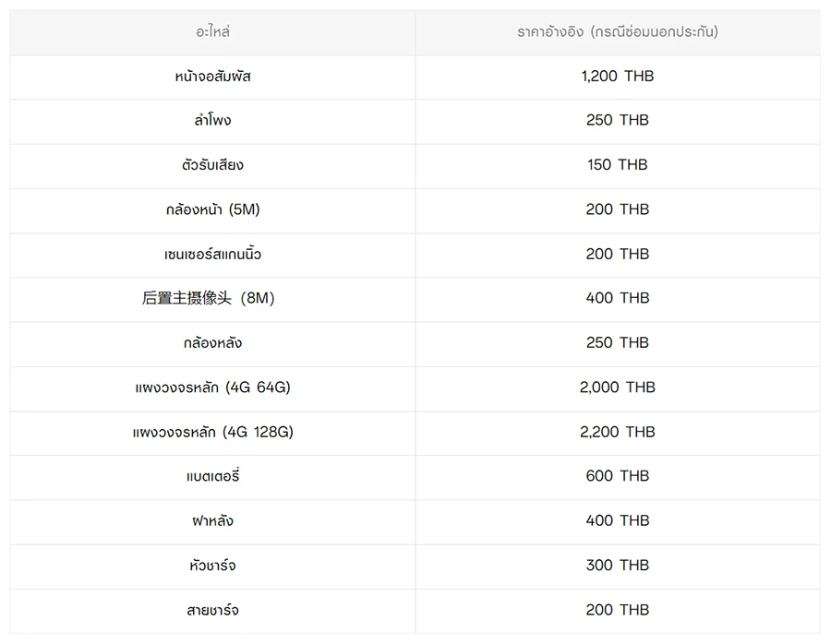
Task: Click the 150 THB price cell
Action: tap(617, 165)
